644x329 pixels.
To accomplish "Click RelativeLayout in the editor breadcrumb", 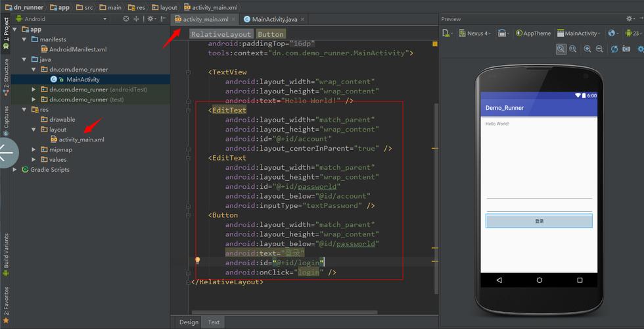I will pos(221,34).
